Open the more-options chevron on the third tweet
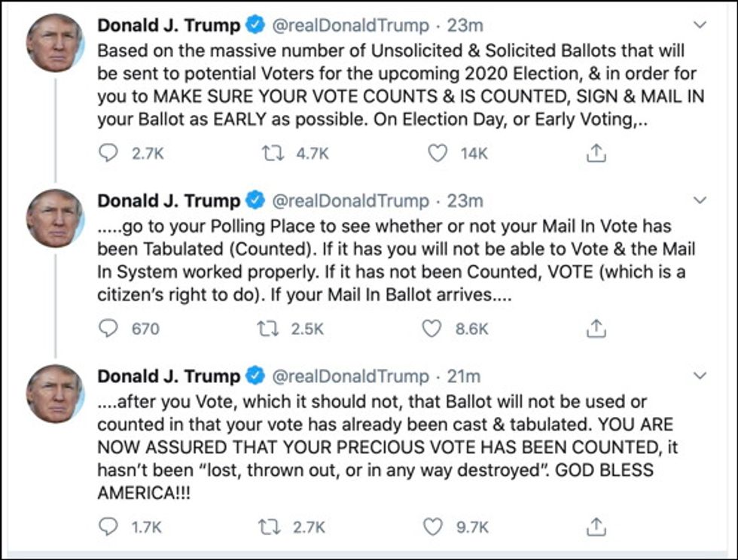This screenshot has height=560, width=738. click(700, 376)
